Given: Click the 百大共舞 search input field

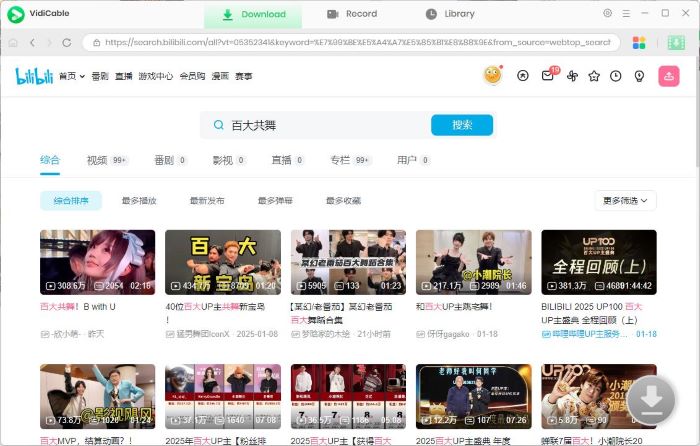Looking at the screenshot, I should tap(328, 125).
